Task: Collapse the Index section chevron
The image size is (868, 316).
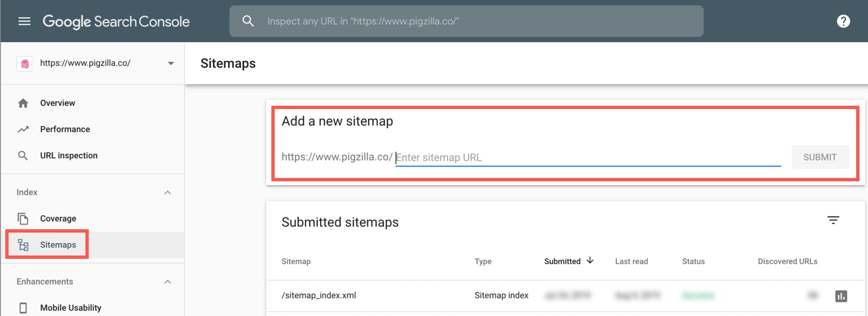Action: [168, 192]
